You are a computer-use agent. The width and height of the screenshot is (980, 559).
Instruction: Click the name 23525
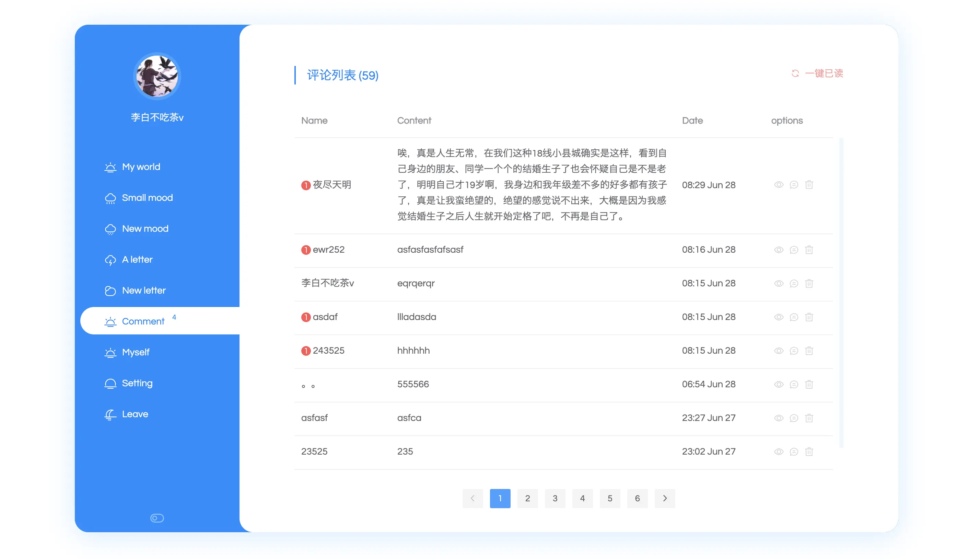(x=314, y=452)
